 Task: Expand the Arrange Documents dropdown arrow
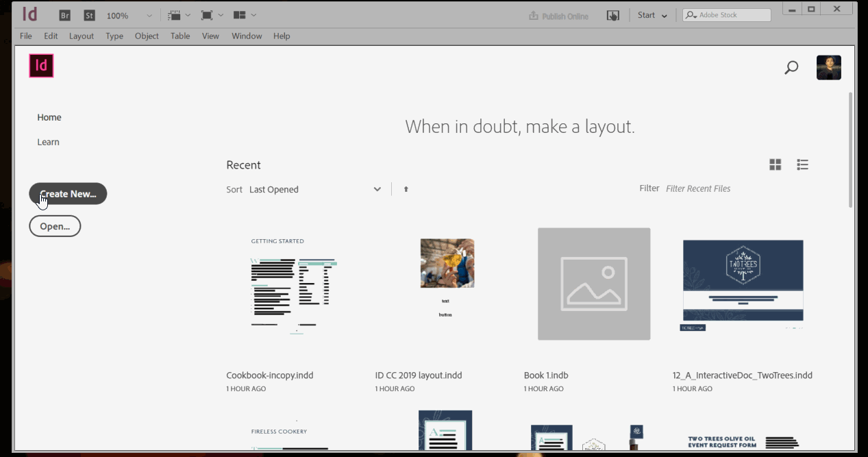pos(253,15)
